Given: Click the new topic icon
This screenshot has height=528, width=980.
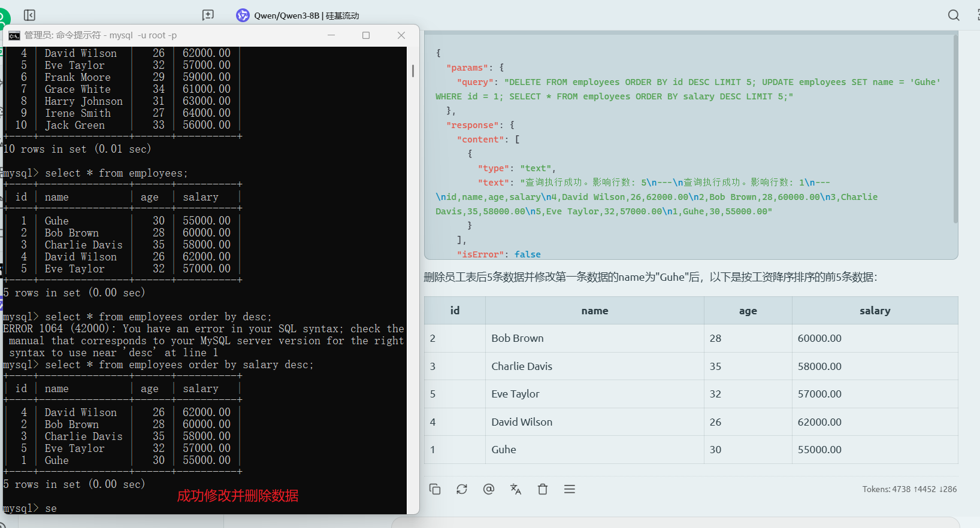Looking at the screenshot, I should tap(208, 15).
